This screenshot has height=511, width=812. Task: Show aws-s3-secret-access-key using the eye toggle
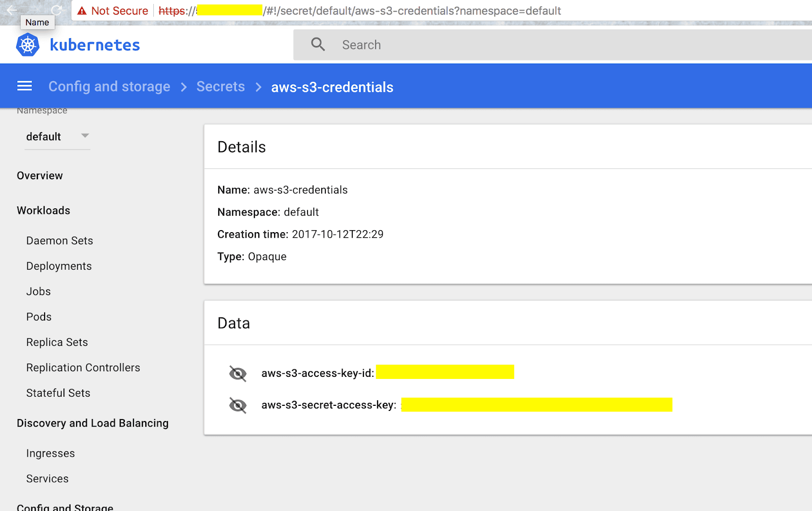[x=238, y=405]
